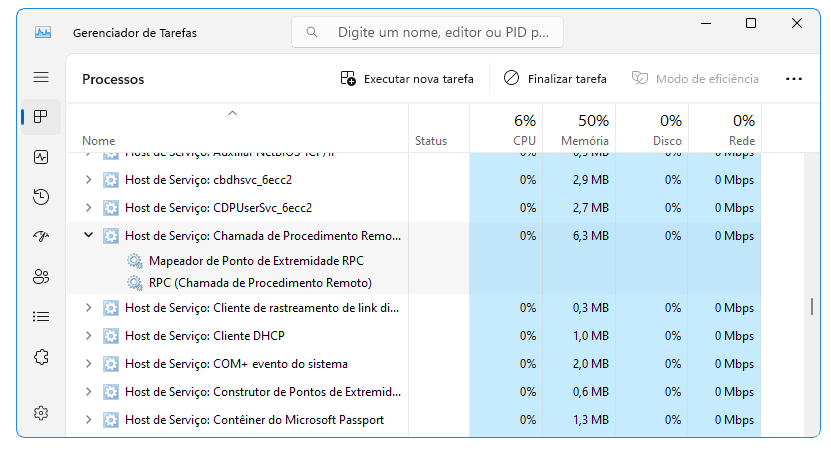Select RPC (Chamada de Procedimento Remoto) service
The image size is (831, 451).
pyautogui.click(x=260, y=283)
